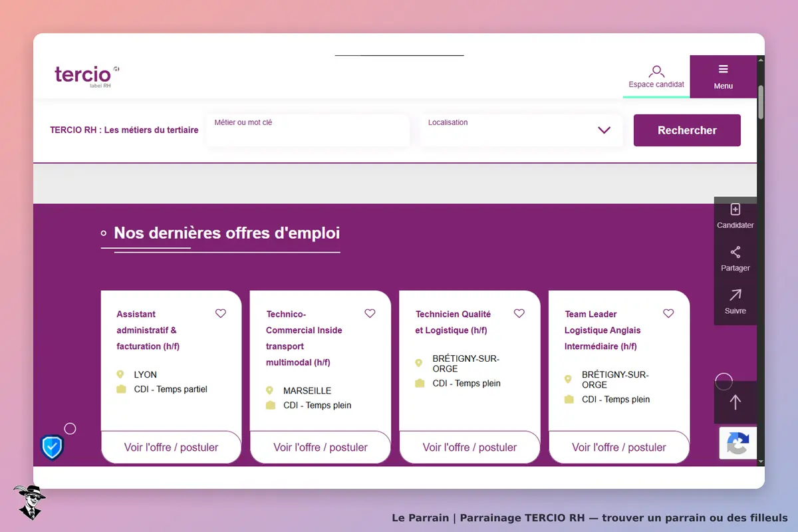The width and height of the screenshot is (798, 532).
Task: Click CDI - Temps partiel text
Action: pos(171,389)
